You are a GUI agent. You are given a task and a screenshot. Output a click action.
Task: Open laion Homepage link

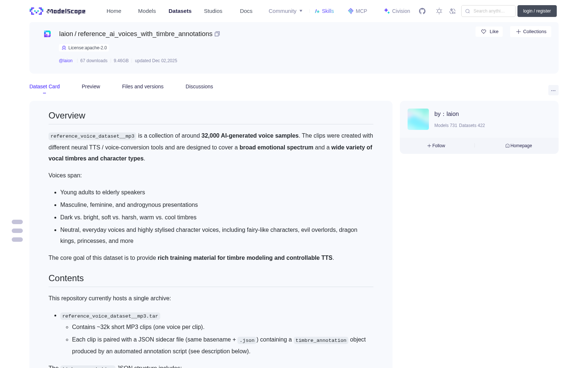(519, 146)
